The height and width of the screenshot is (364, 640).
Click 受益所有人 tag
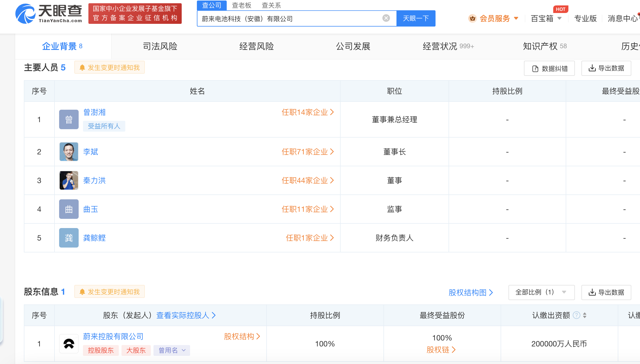click(104, 126)
